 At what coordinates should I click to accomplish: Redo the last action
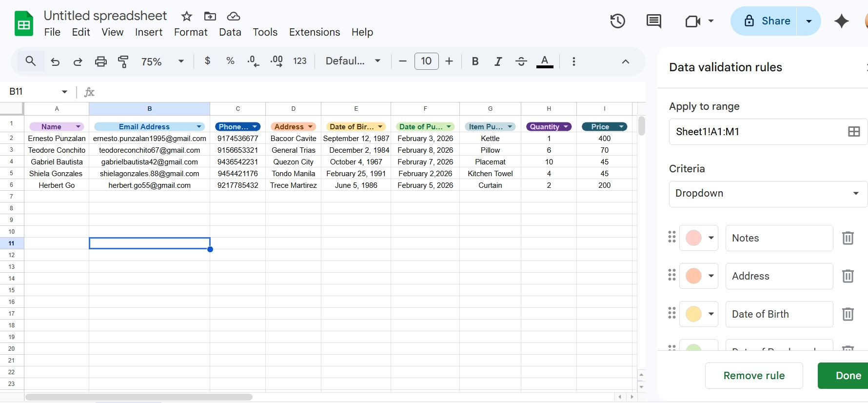tap(78, 61)
